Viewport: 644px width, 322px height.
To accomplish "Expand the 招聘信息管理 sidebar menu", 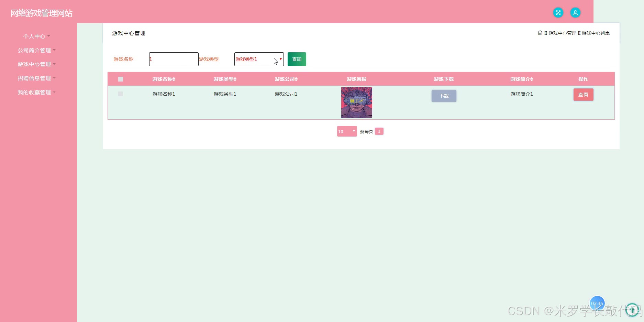I will (36, 78).
